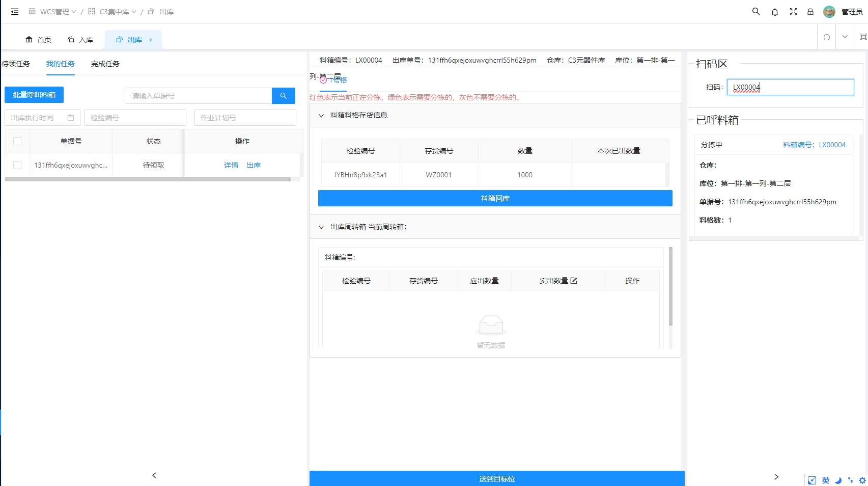Viewport: 868px width, 486px height.
Task: Click the 料箱回库 button
Action: click(495, 198)
